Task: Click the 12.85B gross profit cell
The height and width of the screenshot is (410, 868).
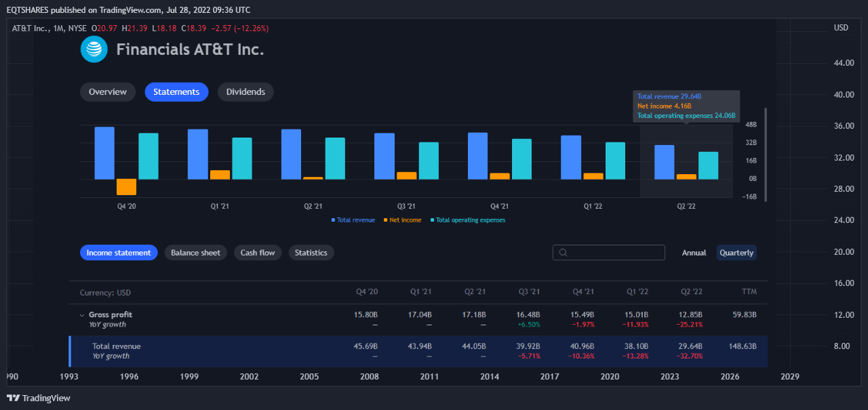Action: point(690,314)
